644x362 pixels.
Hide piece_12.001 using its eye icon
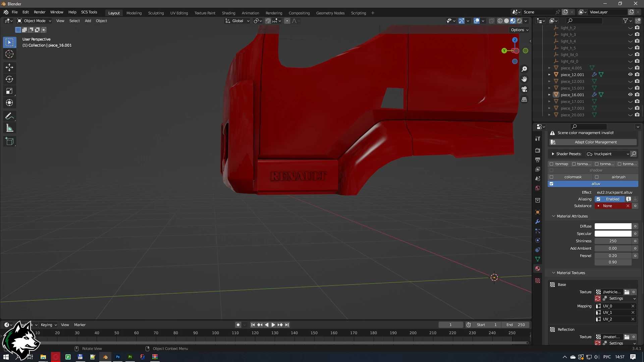point(630,74)
